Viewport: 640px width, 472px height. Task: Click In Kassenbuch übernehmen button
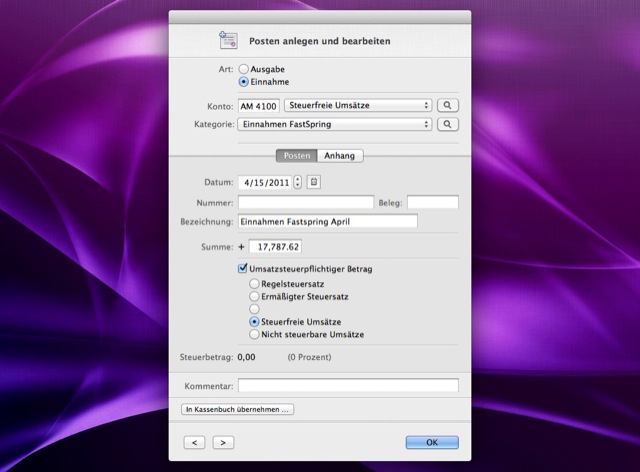click(237, 409)
